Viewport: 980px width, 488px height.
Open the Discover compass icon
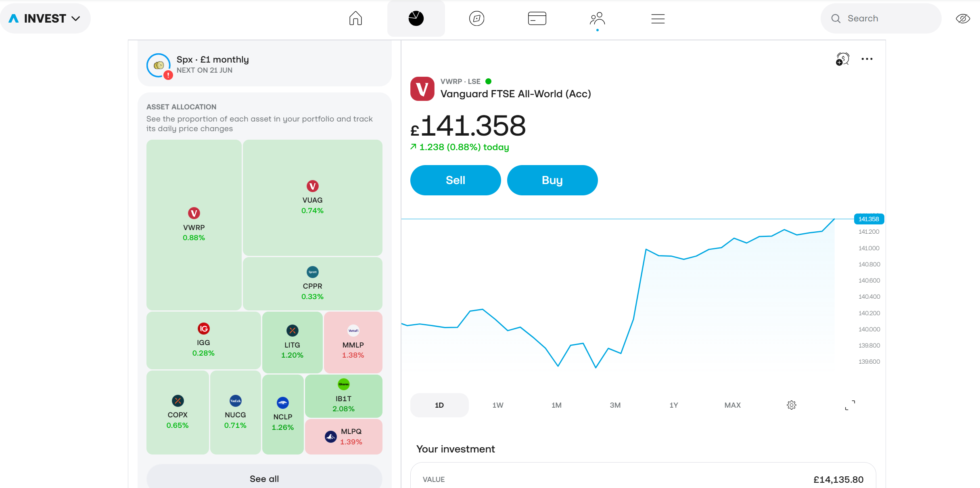pyautogui.click(x=476, y=19)
